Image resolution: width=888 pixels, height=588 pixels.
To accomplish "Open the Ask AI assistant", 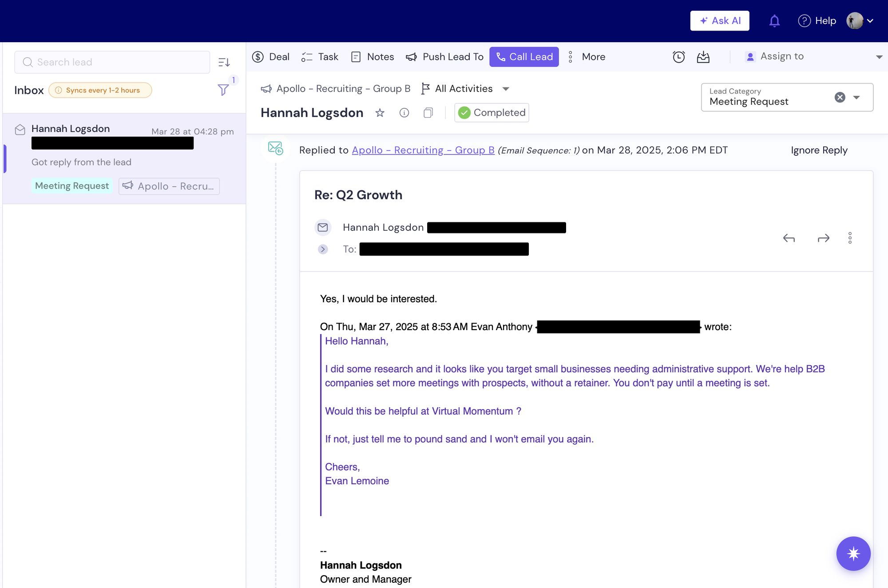I will click(x=719, y=21).
